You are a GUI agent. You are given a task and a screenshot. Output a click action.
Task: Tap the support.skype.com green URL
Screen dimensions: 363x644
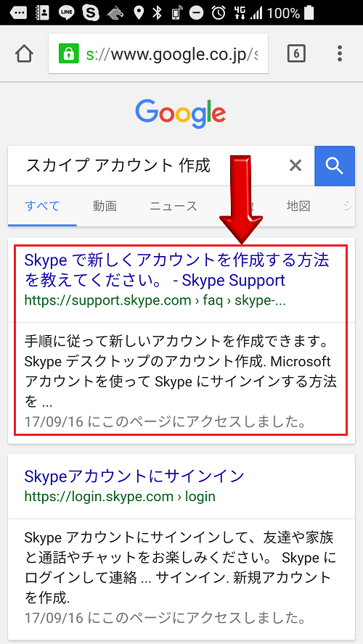click(155, 301)
